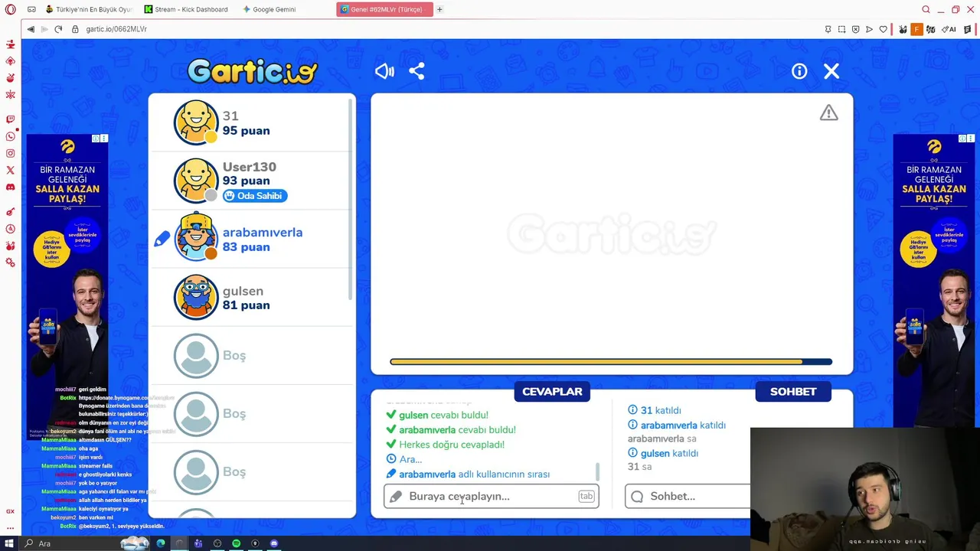The height and width of the screenshot is (551, 980).
Task: Click the answers feed scrollbar
Action: 597,471
